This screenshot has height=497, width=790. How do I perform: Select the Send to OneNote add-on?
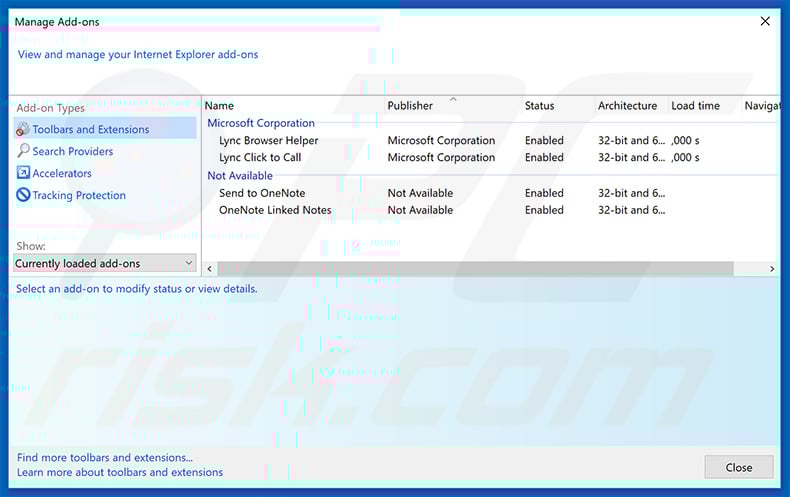tap(262, 193)
